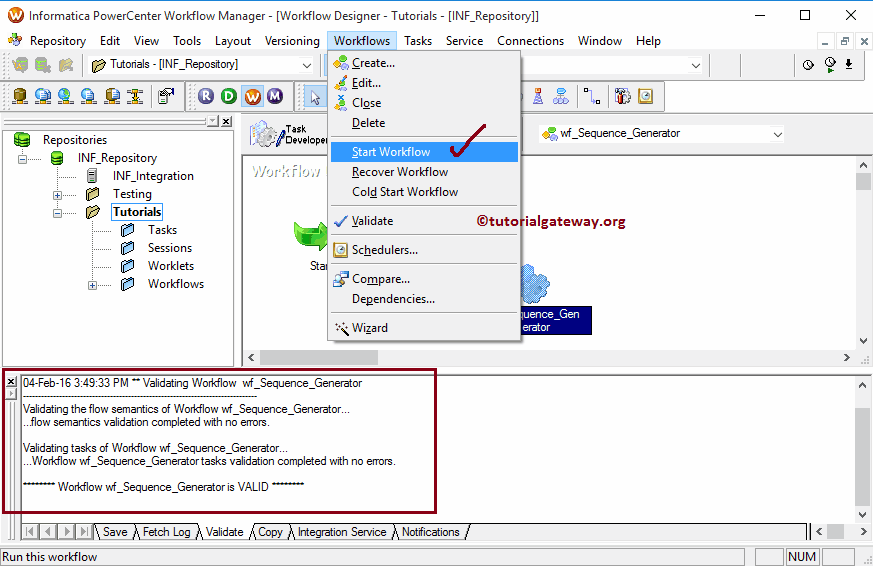This screenshot has width=873, height=566.
Task: Select the INF_Integration service node
Action: [153, 176]
